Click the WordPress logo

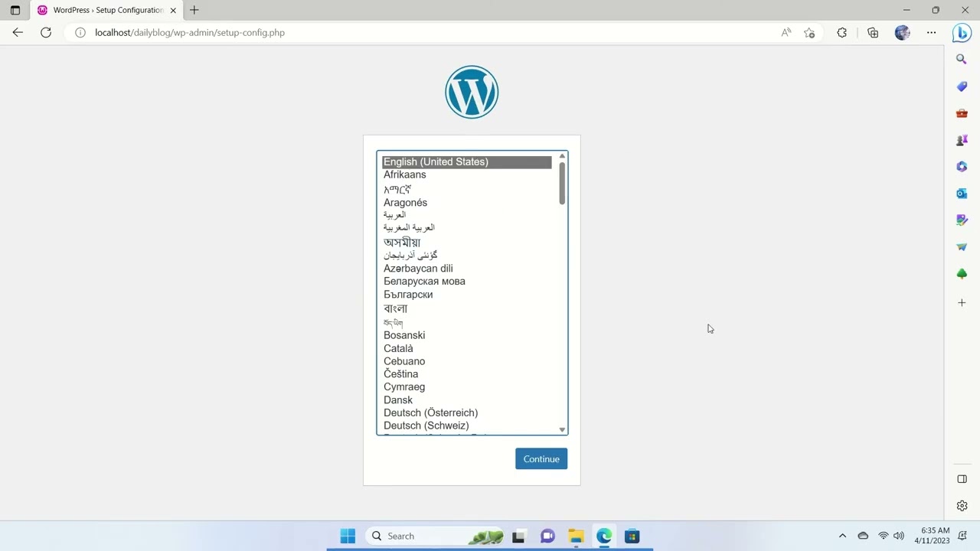472,92
